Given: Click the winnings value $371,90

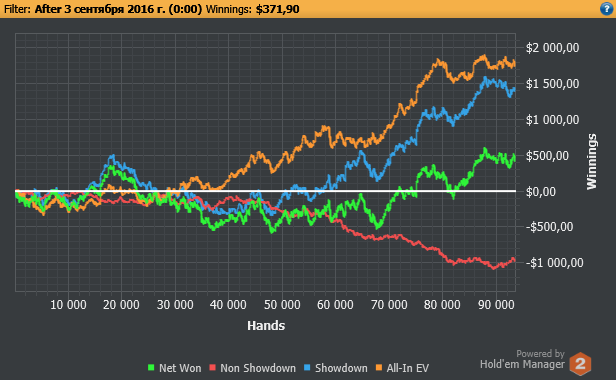Looking at the screenshot, I should [277, 9].
